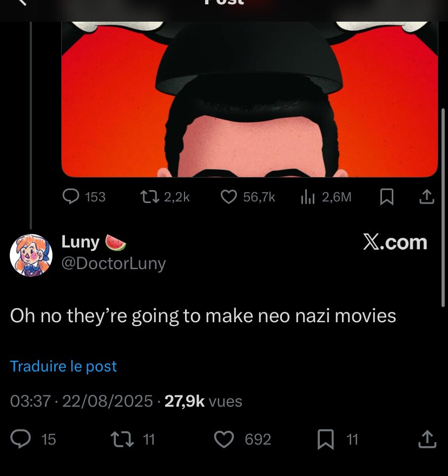This screenshot has width=448, height=476.
Task: Repost the parent post with 2,2k reposts
Action: click(166, 197)
